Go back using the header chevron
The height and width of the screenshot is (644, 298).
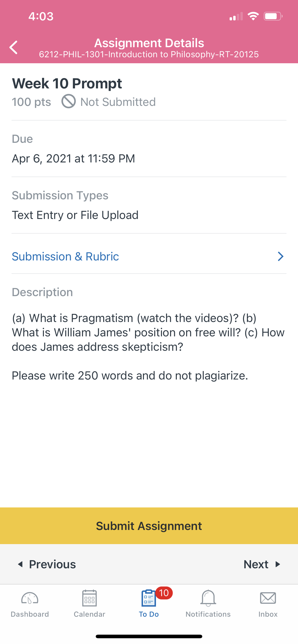pyautogui.click(x=13, y=47)
